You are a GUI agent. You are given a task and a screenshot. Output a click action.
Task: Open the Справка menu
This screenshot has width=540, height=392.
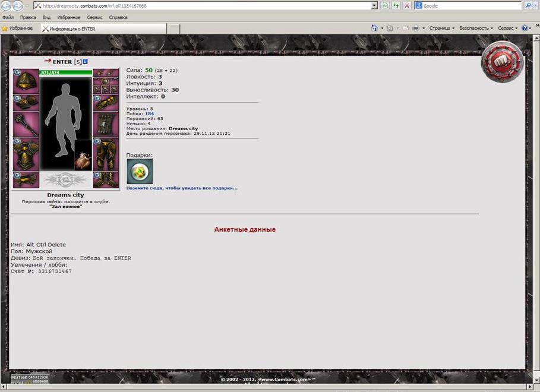tap(118, 17)
